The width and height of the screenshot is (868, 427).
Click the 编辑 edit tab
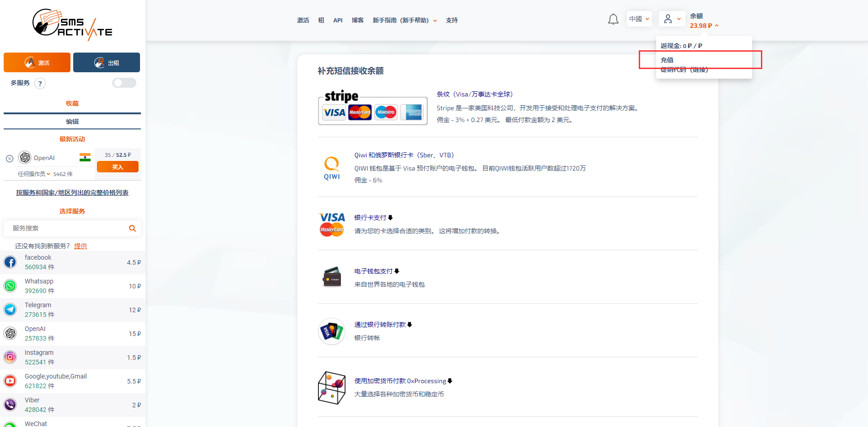coord(72,122)
